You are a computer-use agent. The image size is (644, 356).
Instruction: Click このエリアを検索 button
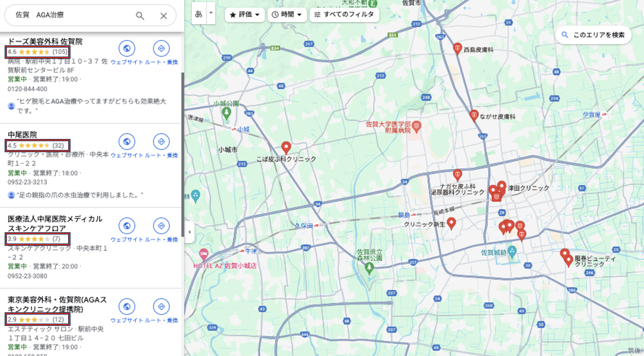(593, 35)
